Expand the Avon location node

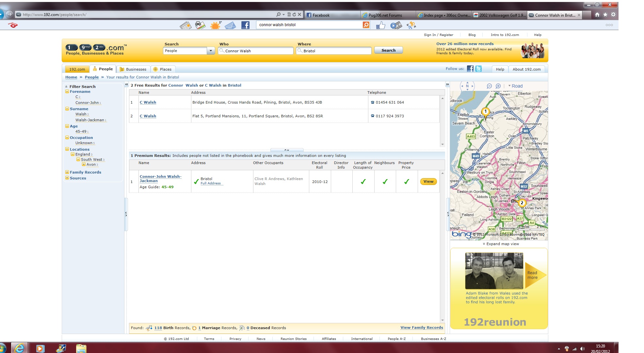click(x=84, y=164)
